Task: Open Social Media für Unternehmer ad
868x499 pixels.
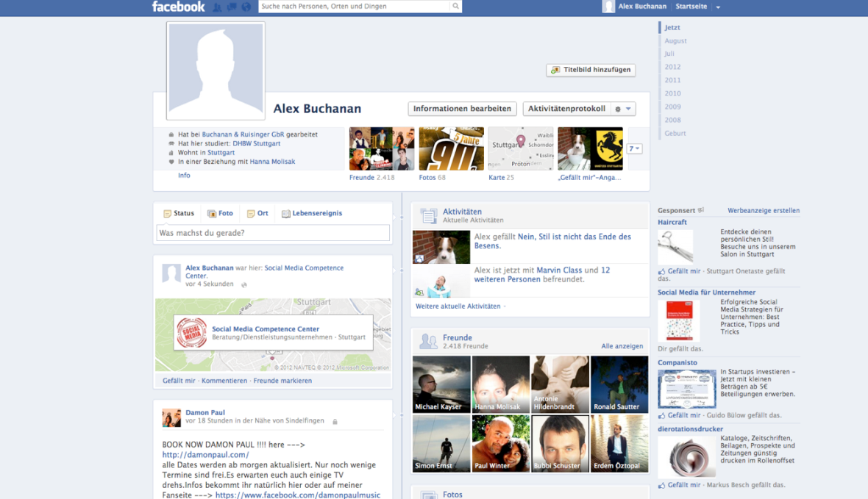Action: pos(706,292)
